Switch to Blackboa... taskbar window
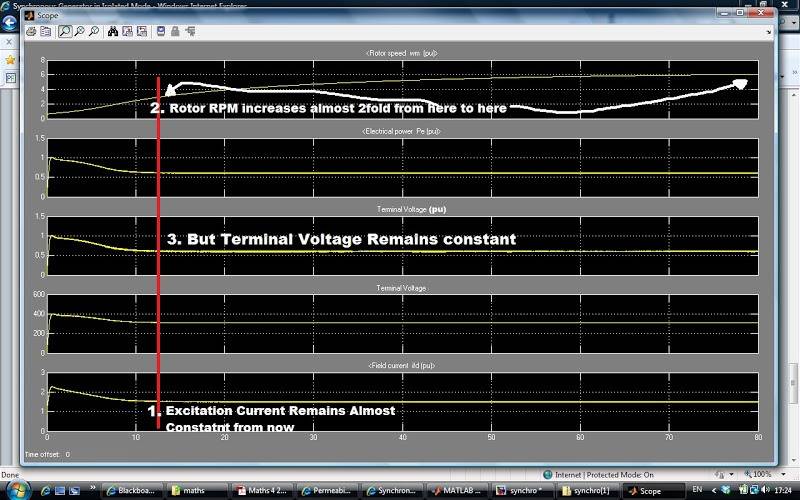The width and height of the screenshot is (800, 500). [x=132, y=490]
